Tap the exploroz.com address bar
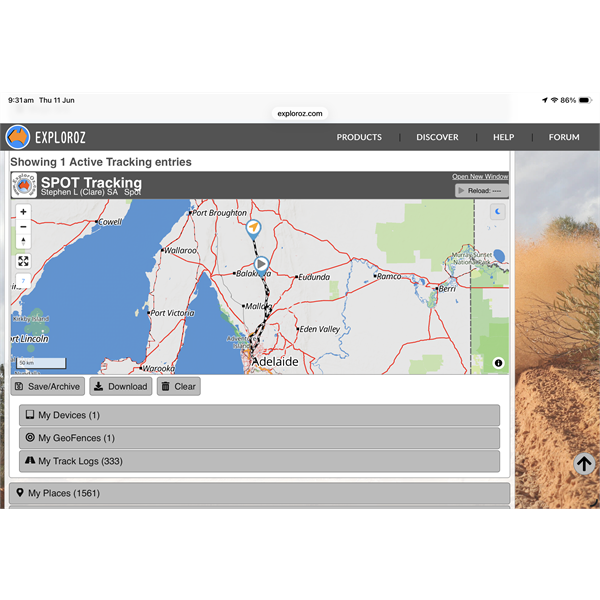The image size is (600, 600). (300, 113)
